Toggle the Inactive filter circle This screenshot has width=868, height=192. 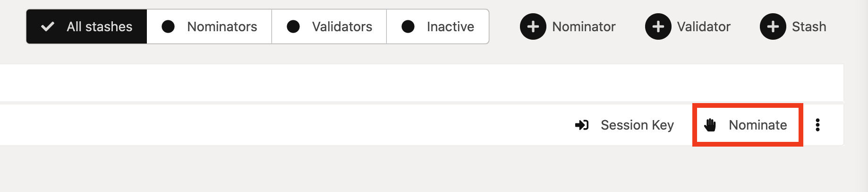pyautogui.click(x=408, y=26)
